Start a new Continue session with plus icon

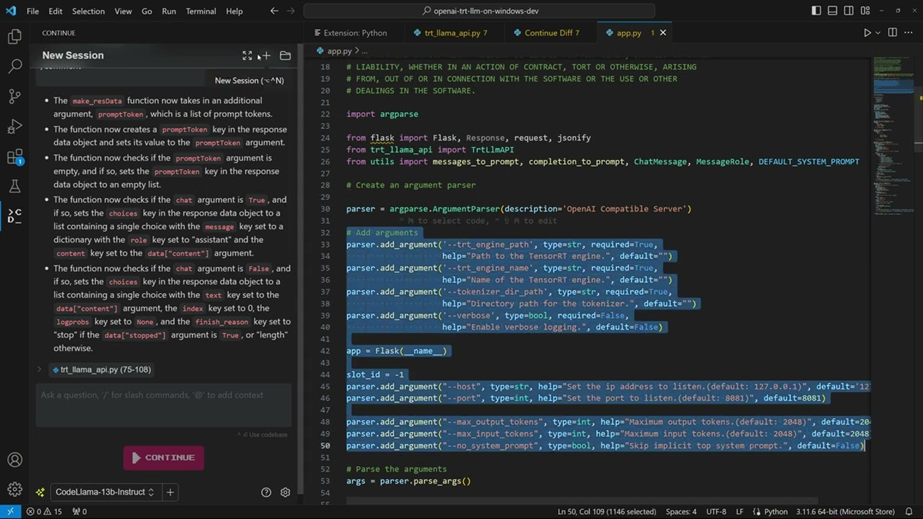coord(266,56)
